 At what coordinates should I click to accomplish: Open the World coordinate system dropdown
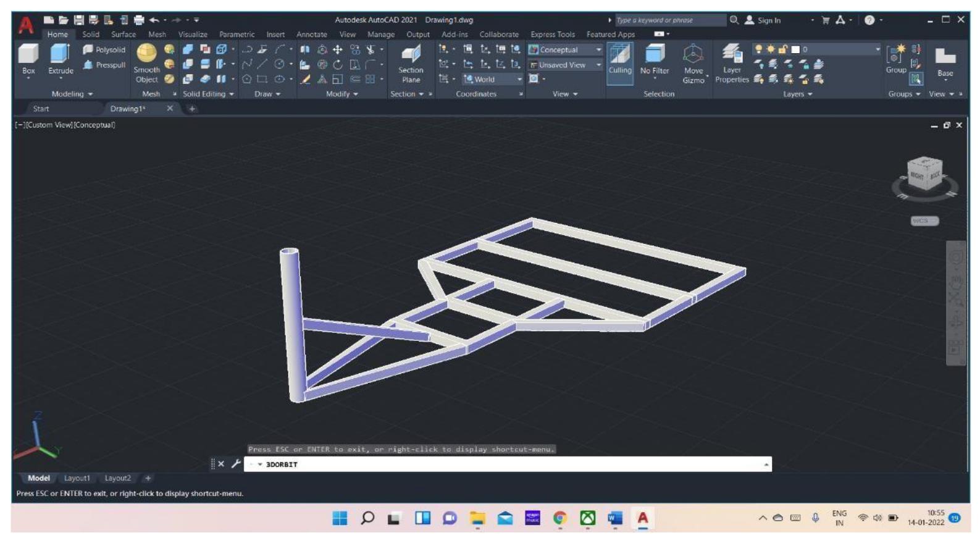tap(493, 79)
